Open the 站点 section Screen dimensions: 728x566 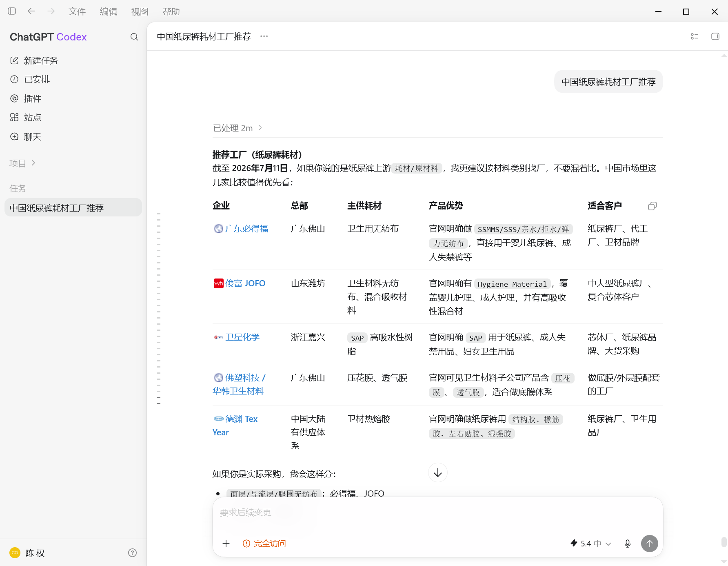(73, 118)
